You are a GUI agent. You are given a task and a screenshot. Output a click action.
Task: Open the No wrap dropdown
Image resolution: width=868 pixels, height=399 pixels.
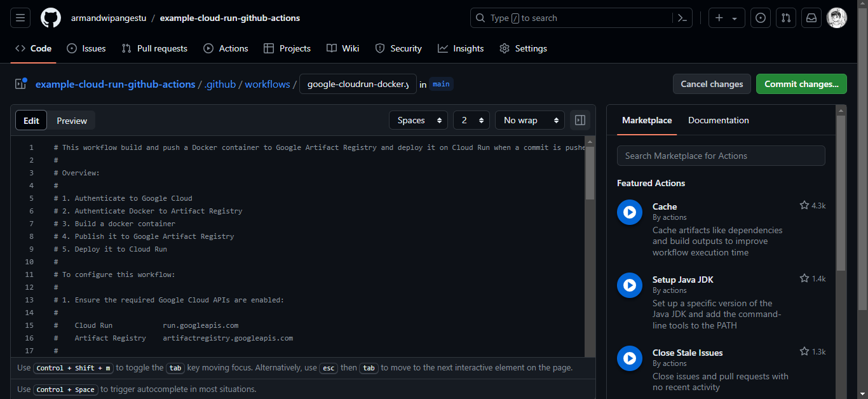point(529,120)
